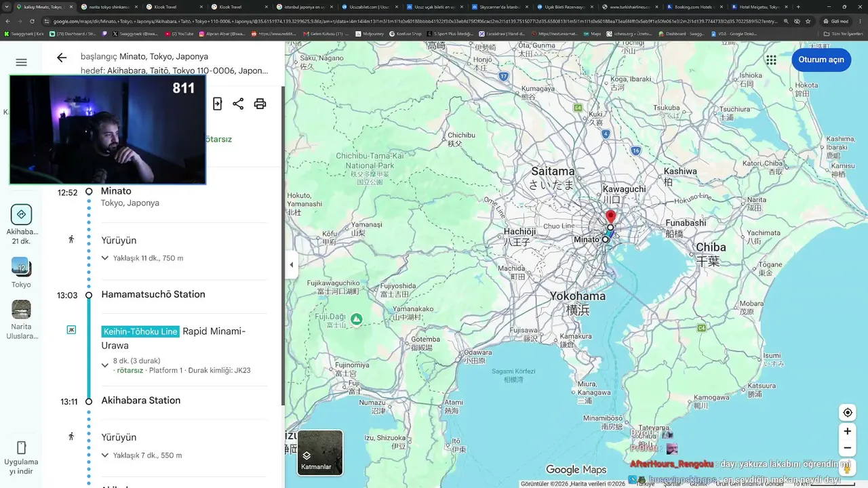Open the Maps bookmark
The image size is (868, 488).
pyautogui.click(x=592, y=33)
